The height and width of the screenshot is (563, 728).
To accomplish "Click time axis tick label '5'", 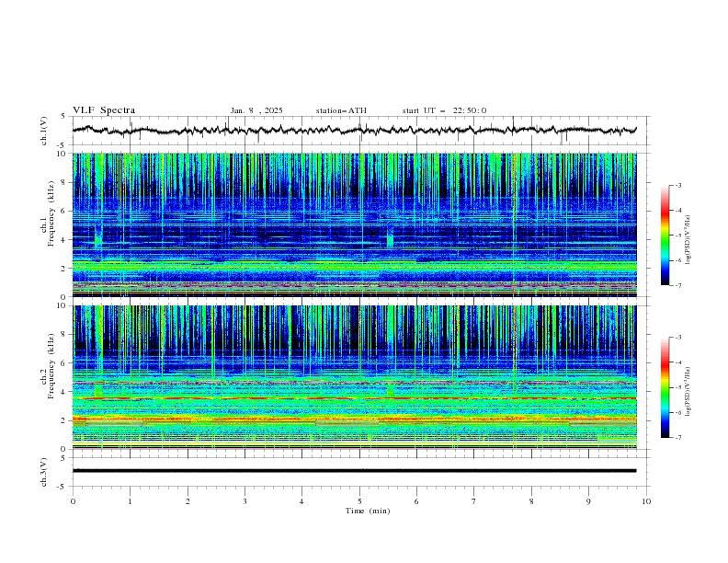I will coord(359,501).
